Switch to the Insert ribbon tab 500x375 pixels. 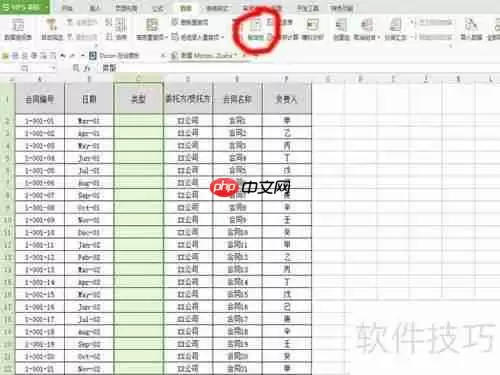coord(95,8)
